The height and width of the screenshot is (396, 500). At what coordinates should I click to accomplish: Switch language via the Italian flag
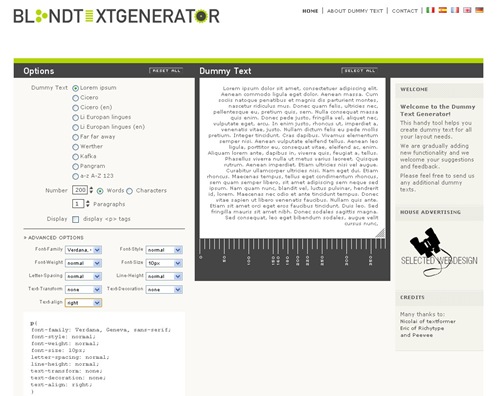coord(430,10)
